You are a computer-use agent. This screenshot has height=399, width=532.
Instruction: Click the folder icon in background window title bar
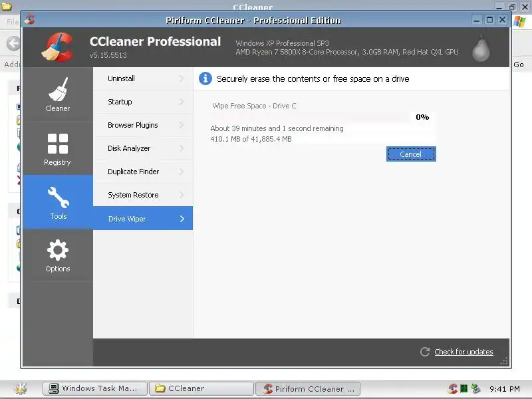(6, 6)
